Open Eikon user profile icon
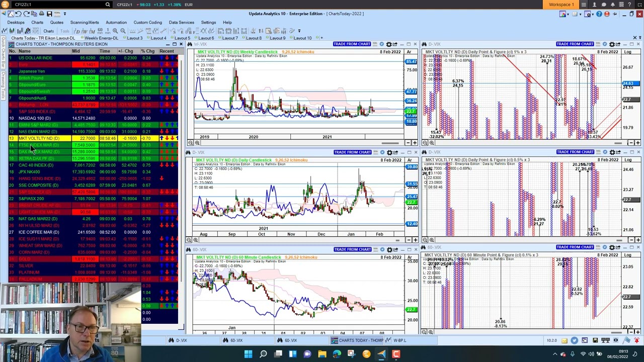 point(594,5)
